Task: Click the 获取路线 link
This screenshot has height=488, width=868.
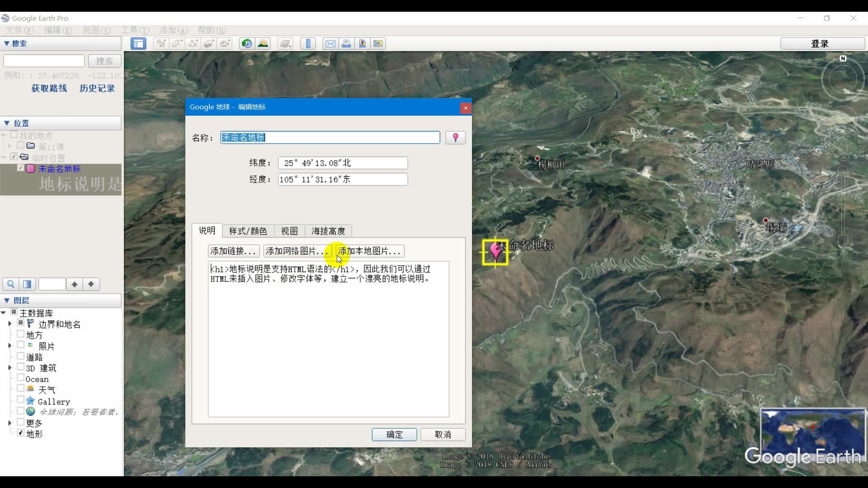Action: tap(49, 88)
